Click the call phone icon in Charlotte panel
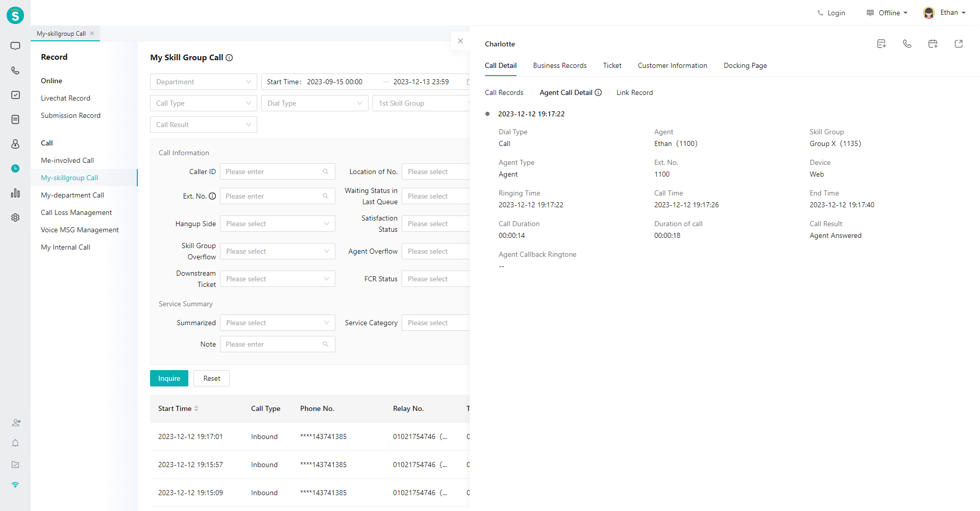The width and height of the screenshot is (980, 511). [907, 44]
